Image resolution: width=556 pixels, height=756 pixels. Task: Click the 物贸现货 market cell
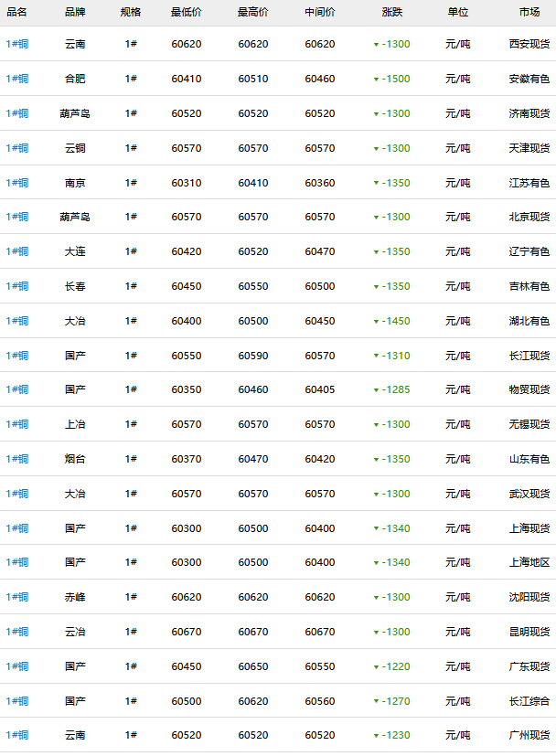[x=529, y=389]
